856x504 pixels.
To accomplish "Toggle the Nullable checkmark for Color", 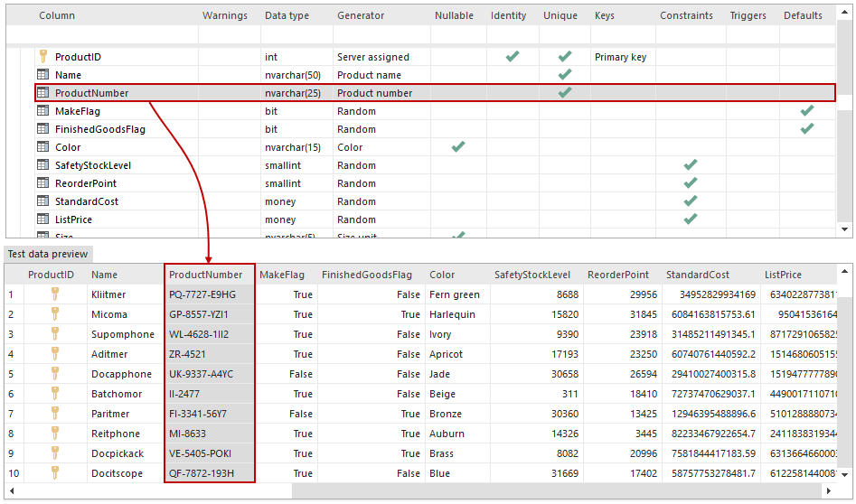I will 457,147.
